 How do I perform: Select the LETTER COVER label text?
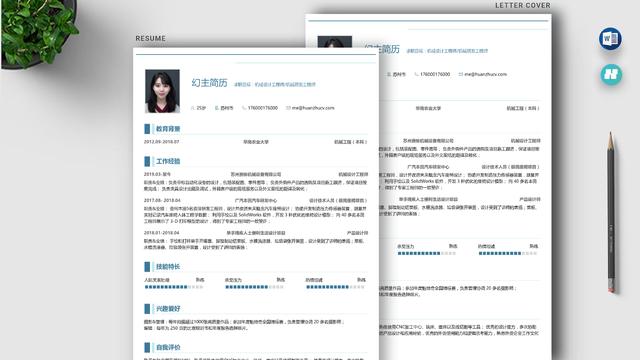[x=523, y=5]
